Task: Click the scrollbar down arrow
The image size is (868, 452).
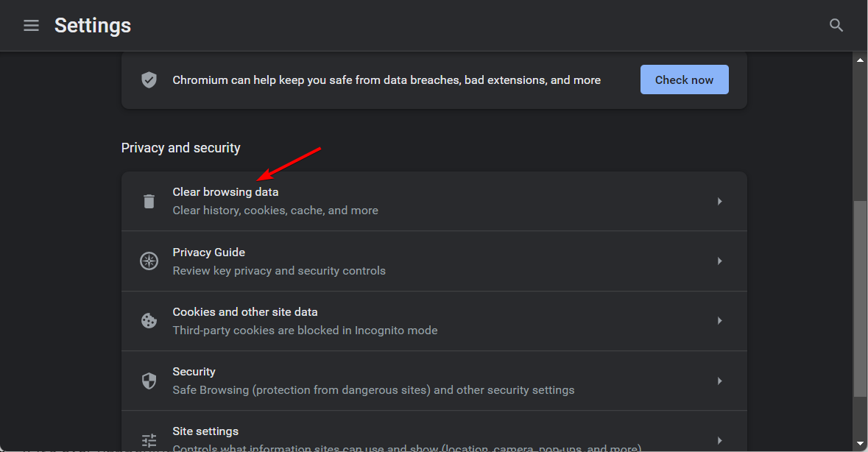Action: [860, 444]
